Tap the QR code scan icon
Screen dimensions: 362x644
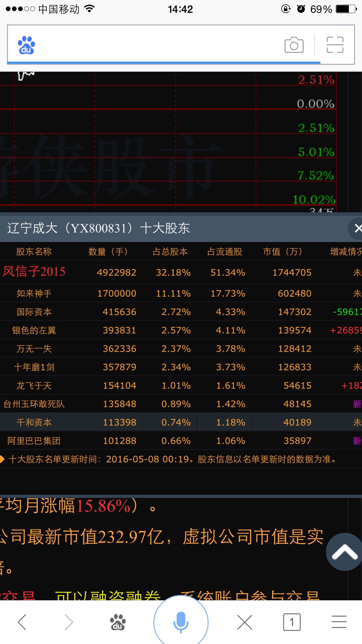[x=335, y=45]
